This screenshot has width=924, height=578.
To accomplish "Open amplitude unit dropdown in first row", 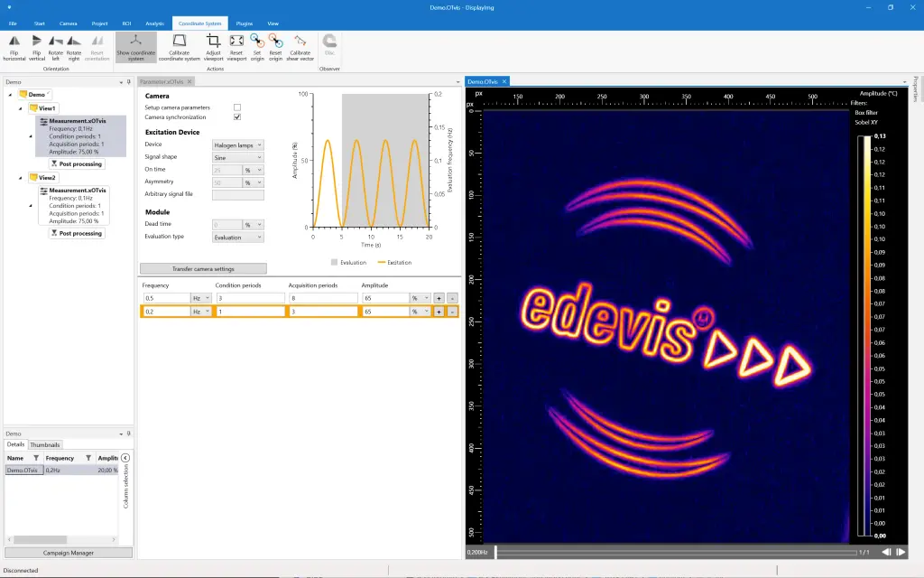I will click(x=420, y=298).
